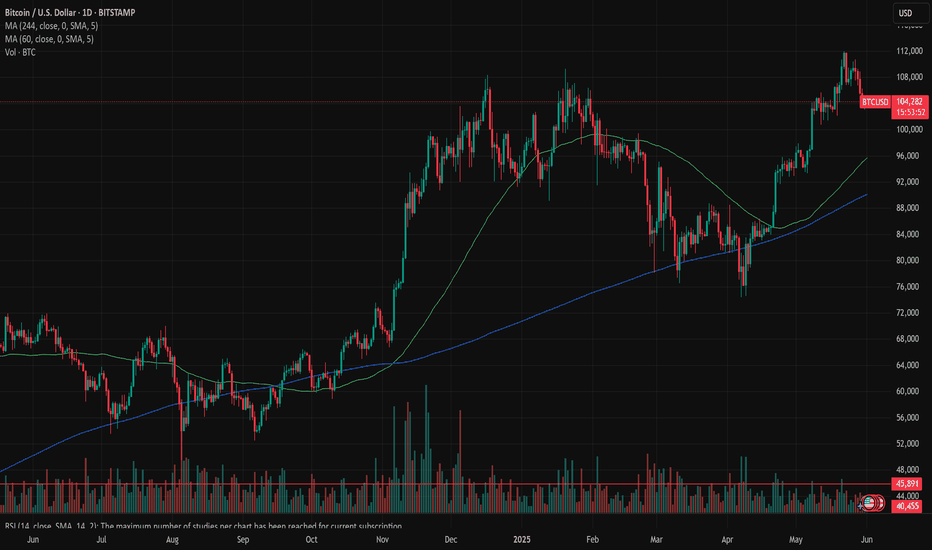Click the 48,000 price axis label
The height and width of the screenshot is (550, 932).
[909, 470]
